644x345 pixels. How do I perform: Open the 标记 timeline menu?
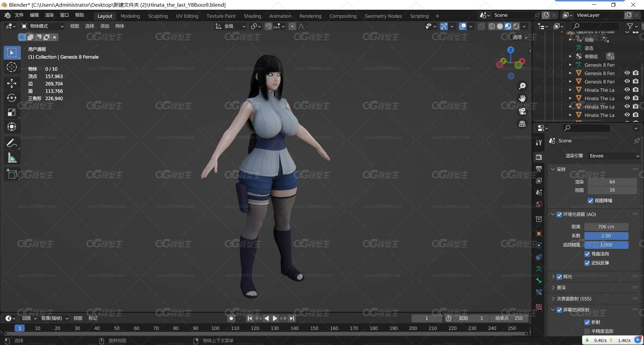tap(93, 318)
